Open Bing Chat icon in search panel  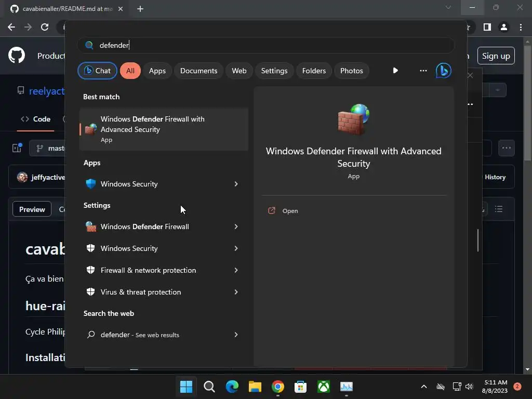[443, 71]
